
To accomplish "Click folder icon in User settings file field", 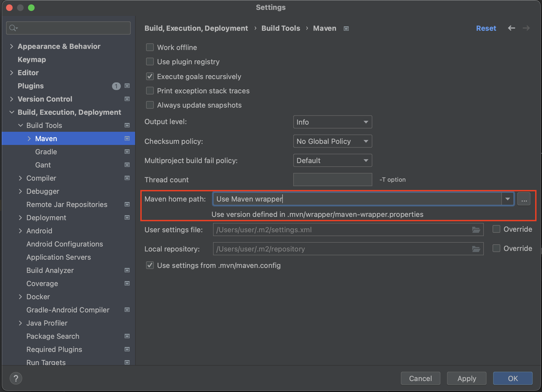I will pos(476,230).
